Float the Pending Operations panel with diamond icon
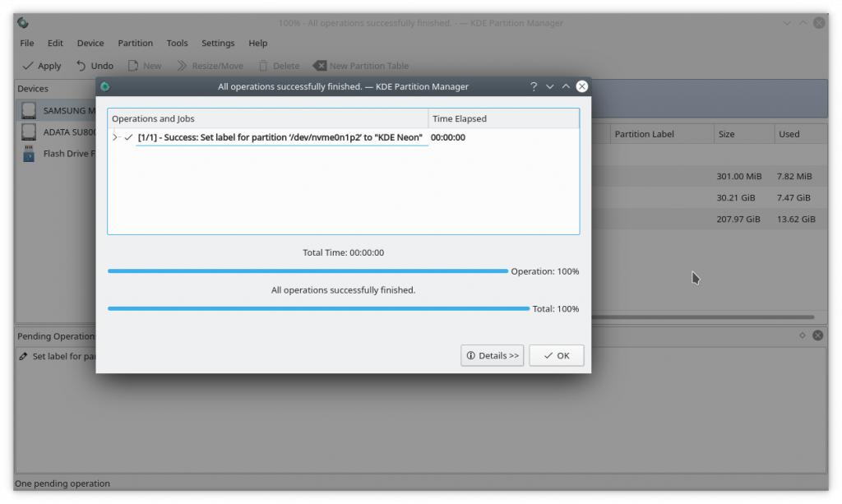Viewport: 842px width, 504px height. [803, 335]
